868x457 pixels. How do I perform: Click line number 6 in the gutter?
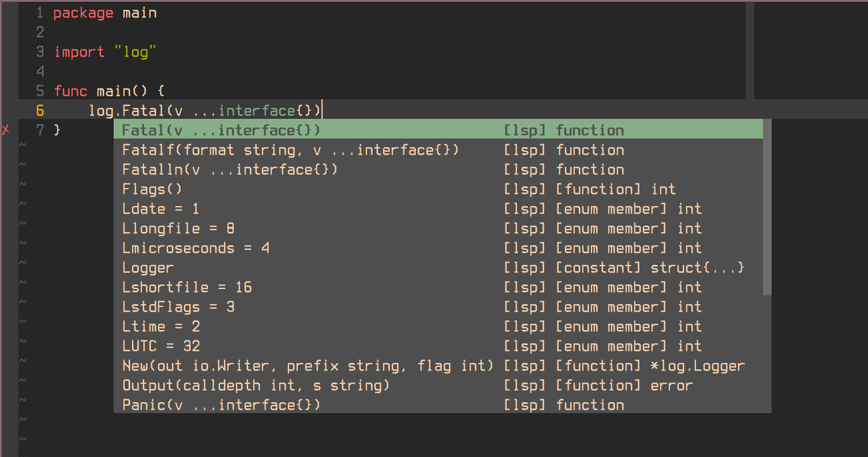coord(39,110)
